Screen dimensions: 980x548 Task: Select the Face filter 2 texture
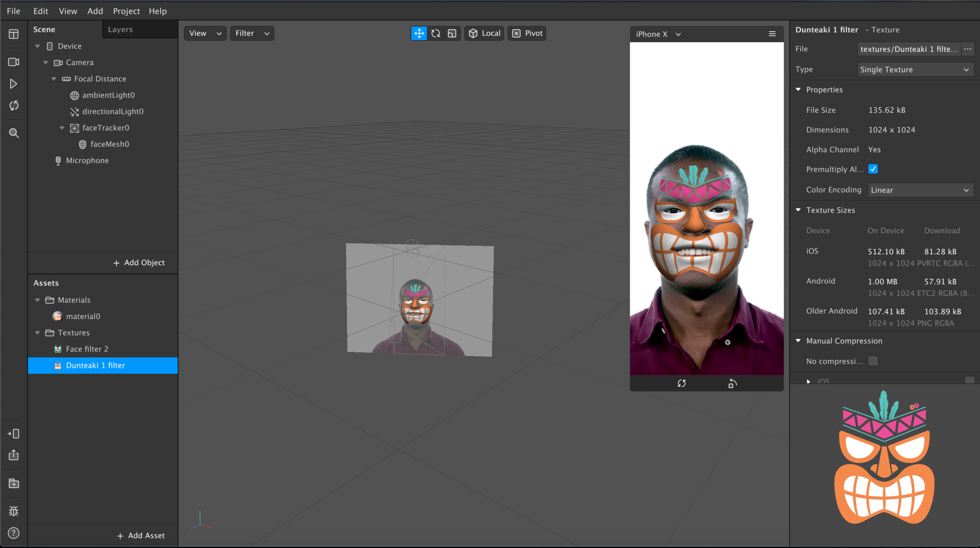click(x=87, y=349)
